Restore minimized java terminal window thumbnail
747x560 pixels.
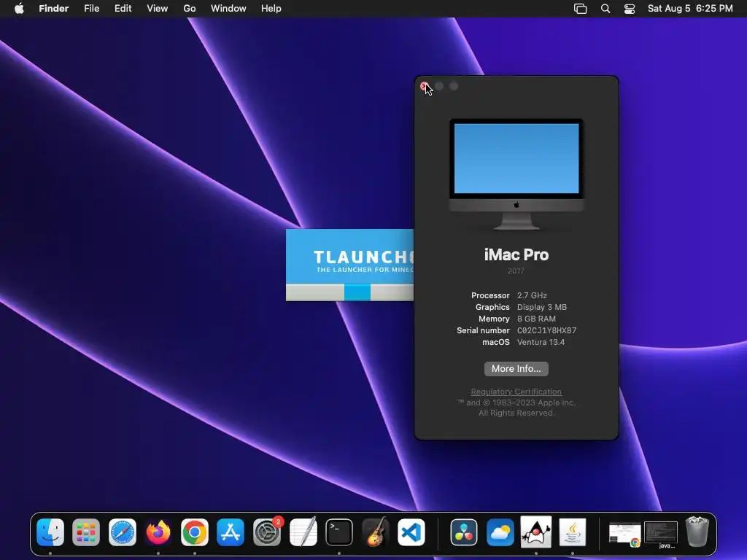[x=661, y=534]
